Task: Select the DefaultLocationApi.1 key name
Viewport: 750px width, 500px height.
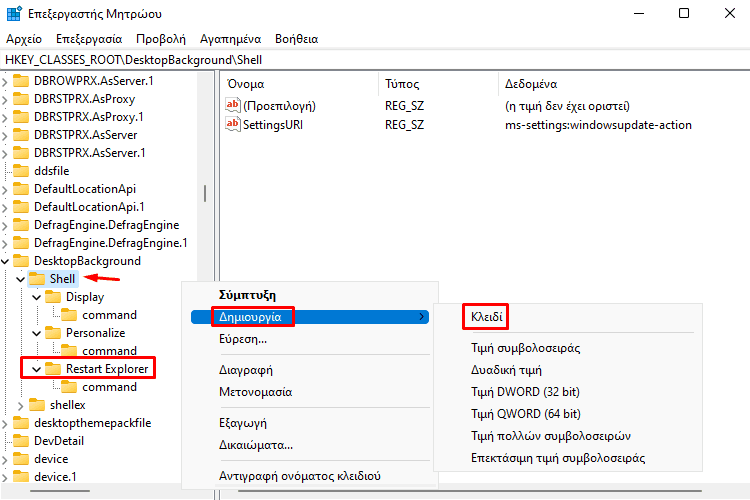Action: [89, 207]
